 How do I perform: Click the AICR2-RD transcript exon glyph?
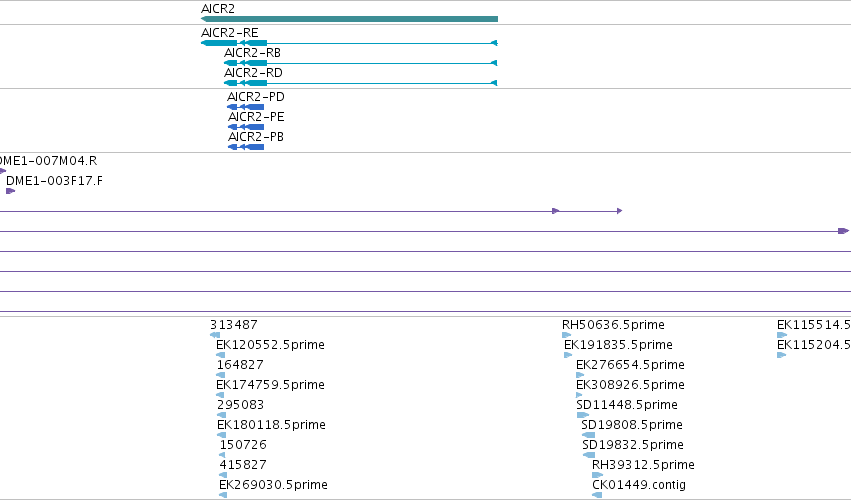point(360,83)
